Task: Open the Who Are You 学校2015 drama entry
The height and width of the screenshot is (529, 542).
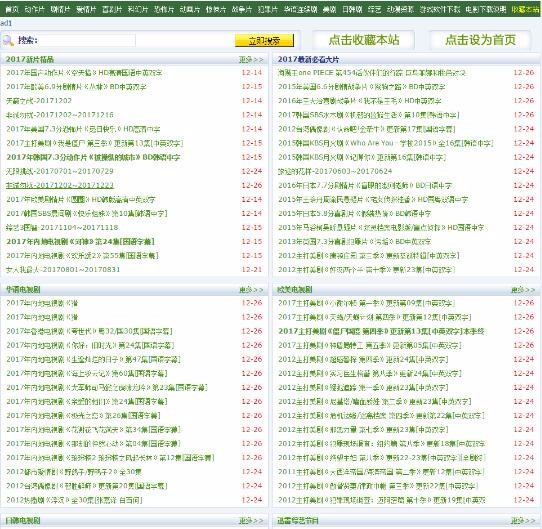Action: 386,143
